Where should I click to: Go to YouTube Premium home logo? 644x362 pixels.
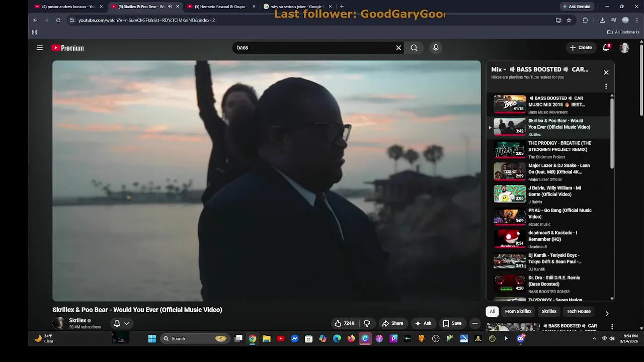(x=68, y=48)
